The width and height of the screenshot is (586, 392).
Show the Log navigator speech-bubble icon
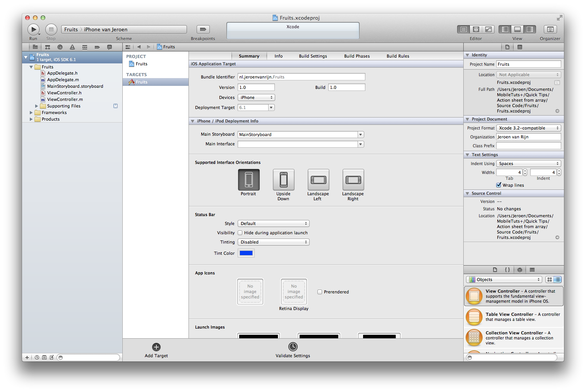point(110,47)
